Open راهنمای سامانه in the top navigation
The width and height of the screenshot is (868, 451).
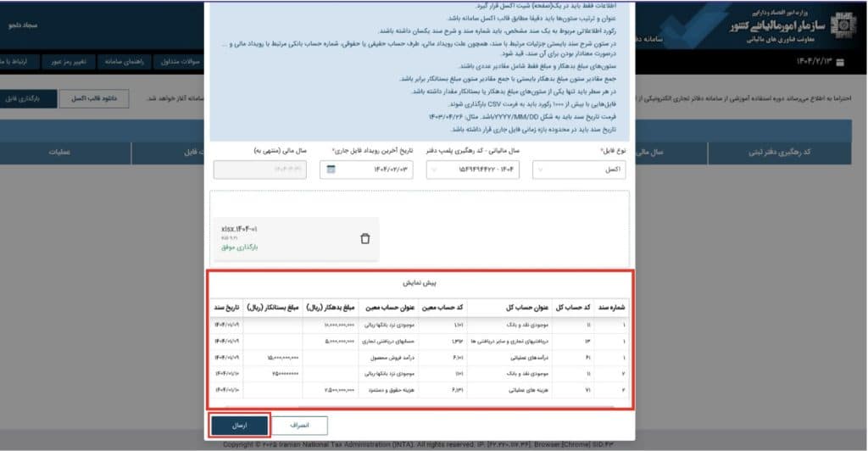tap(124, 62)
